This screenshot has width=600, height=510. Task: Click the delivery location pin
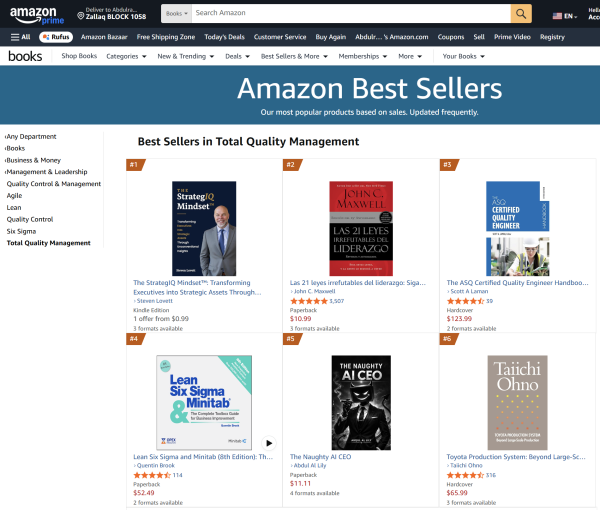tap(81, 16)
